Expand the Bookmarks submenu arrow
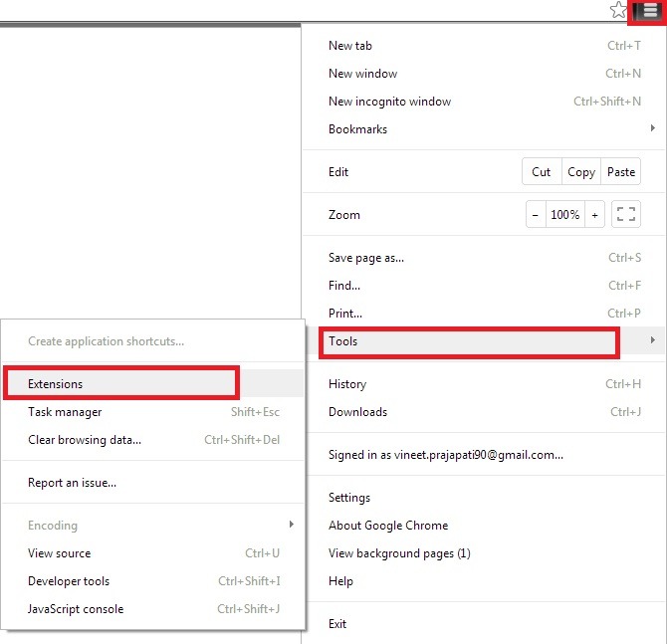This screenshot has width=667, height=644. [653, 129]
